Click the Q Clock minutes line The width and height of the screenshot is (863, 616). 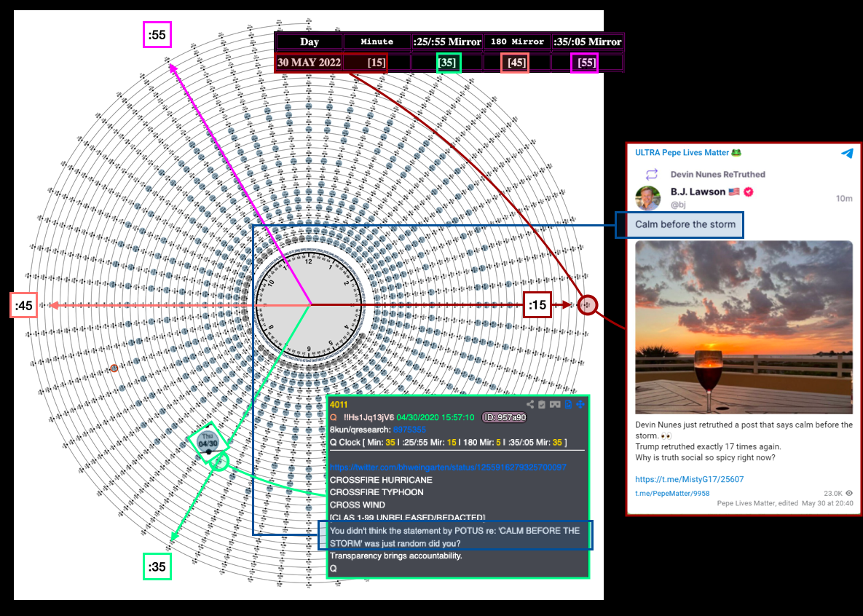[448, 442]
